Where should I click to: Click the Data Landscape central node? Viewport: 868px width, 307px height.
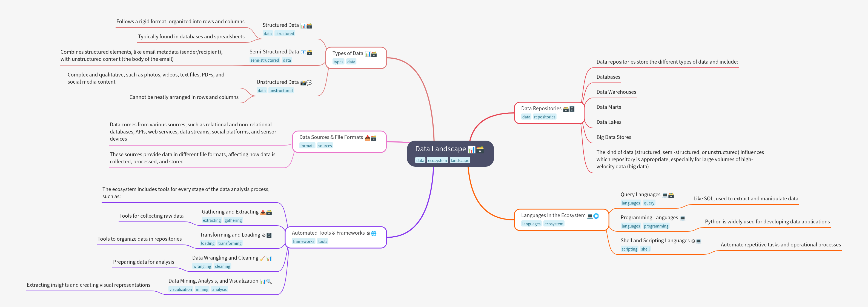pyautogui.click(x=450, y=153)
